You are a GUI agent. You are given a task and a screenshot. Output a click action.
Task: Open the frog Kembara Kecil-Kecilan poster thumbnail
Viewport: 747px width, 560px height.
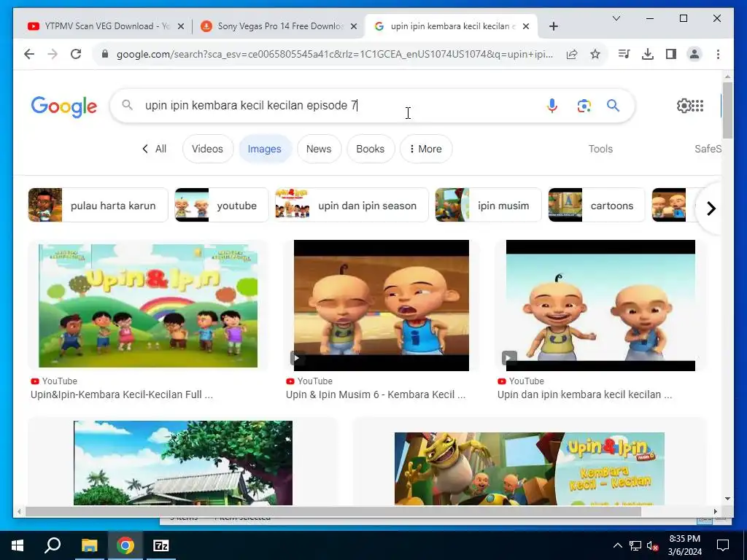(x=530, y=469)
